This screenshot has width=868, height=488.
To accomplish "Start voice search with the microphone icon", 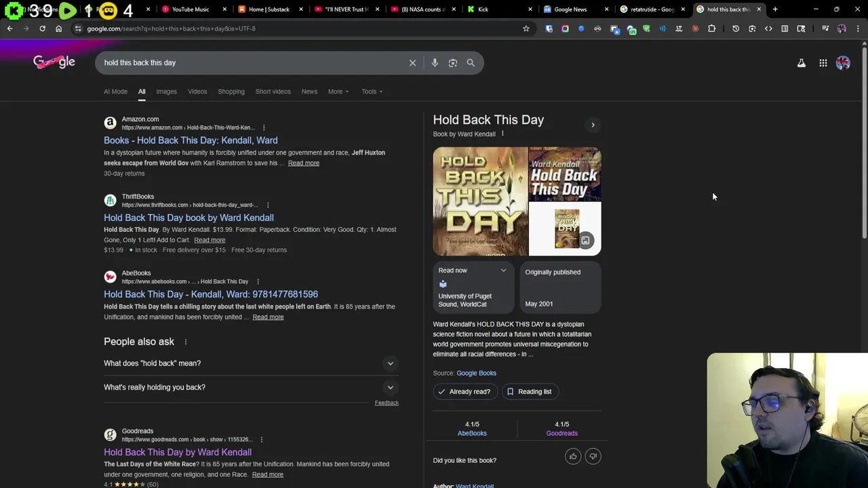I will (x=435, y=62).
